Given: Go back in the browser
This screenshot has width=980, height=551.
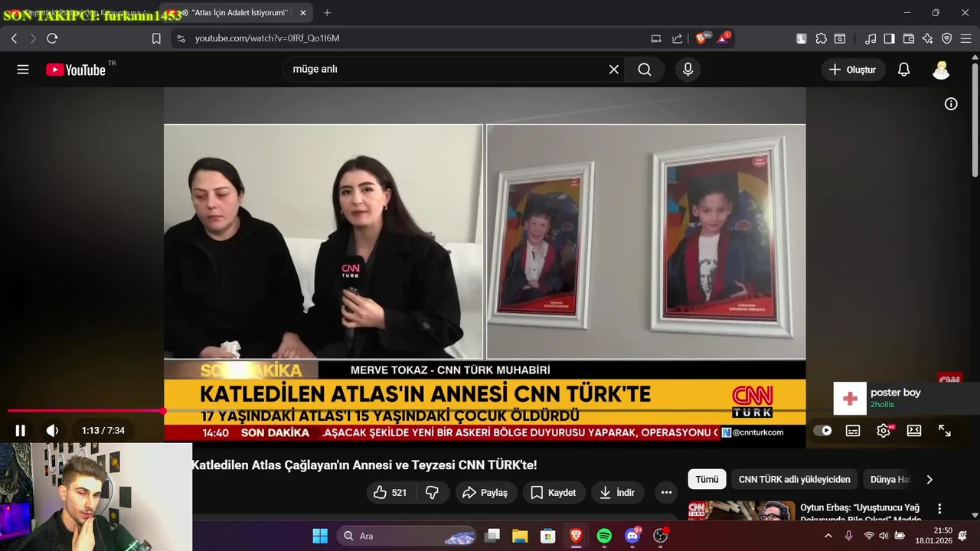Looking at the screenshot, I should (x=14, y=38).
